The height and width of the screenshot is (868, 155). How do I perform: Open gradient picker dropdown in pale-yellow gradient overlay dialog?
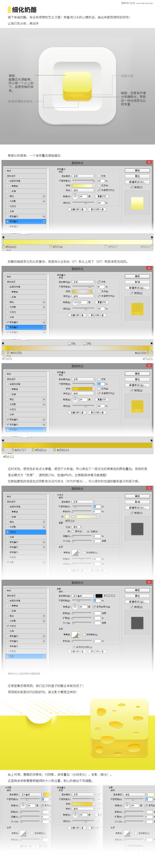94,185
